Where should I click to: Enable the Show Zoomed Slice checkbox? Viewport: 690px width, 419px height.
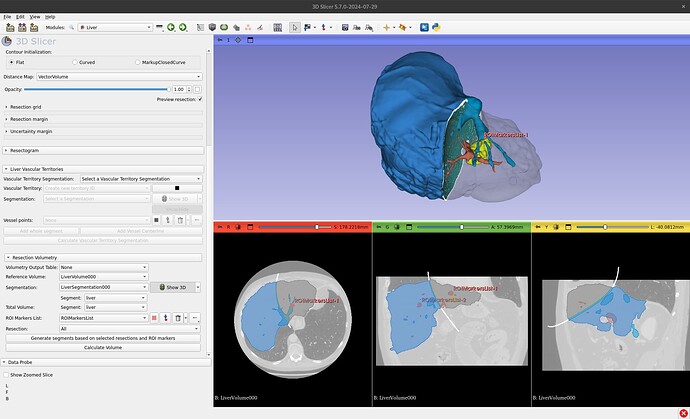click(6, 375)
